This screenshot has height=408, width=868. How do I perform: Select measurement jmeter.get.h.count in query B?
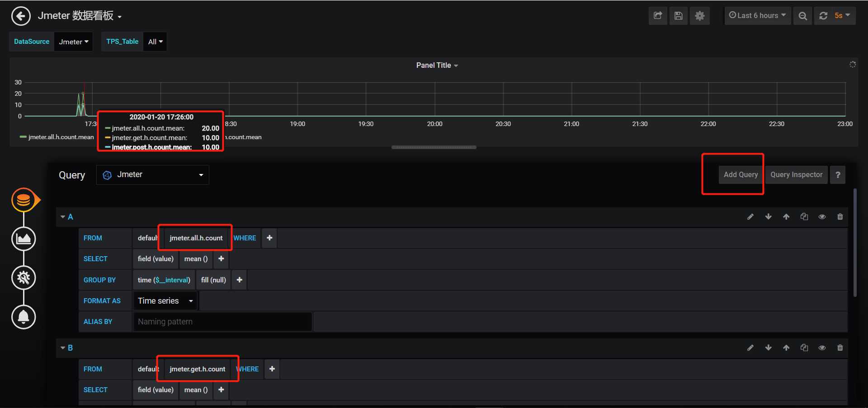(198, 369)
